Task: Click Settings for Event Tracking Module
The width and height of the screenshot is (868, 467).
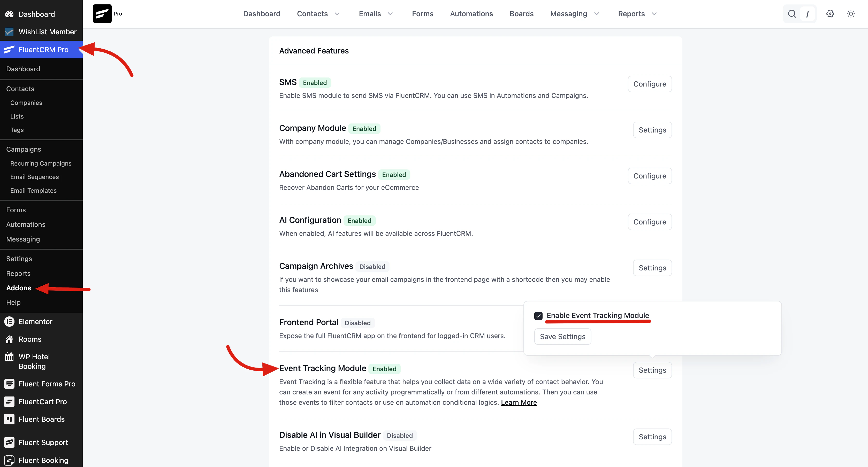Action: click(652, 370)
